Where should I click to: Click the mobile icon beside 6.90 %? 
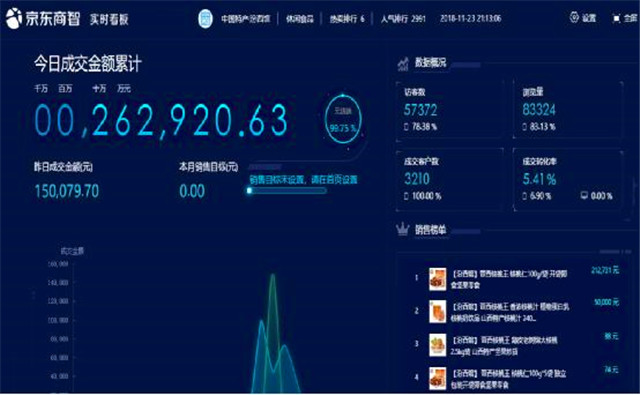pyautogui.click(x=524, y=196)
